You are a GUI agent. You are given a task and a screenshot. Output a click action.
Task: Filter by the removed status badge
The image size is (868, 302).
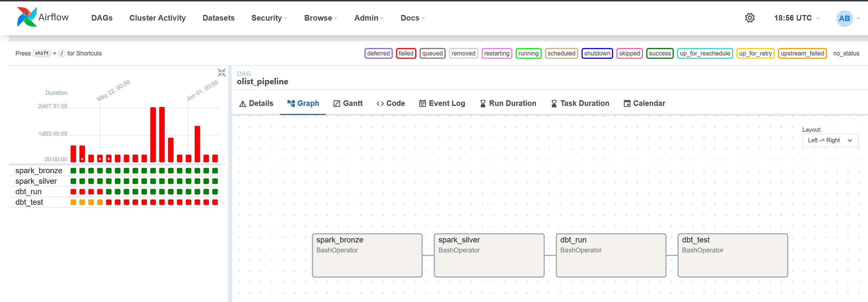pyautogui.click(x=463, y=53)
